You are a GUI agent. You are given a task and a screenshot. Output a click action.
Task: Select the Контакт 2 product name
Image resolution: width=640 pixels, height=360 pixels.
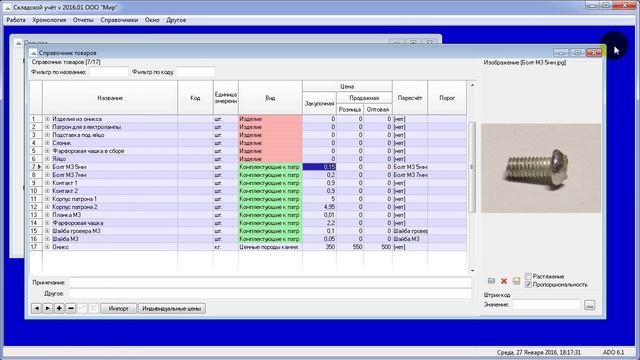(x=65, y=191)
